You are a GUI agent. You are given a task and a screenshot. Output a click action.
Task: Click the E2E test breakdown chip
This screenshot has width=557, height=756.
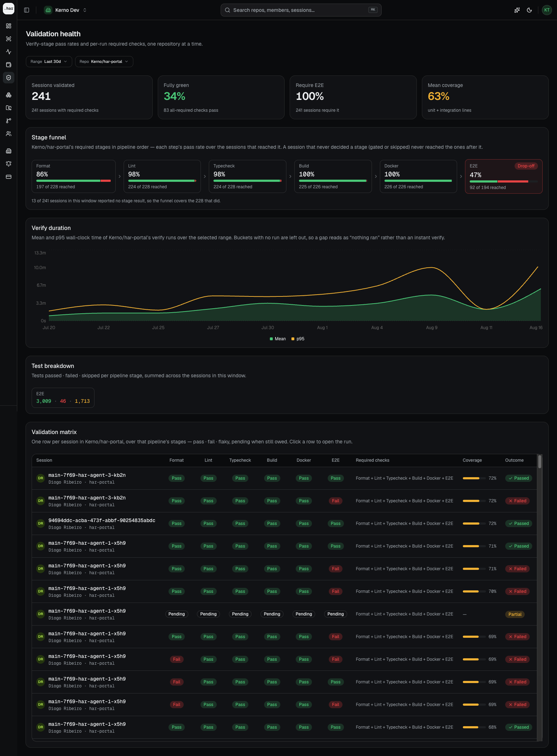(63, 398)
